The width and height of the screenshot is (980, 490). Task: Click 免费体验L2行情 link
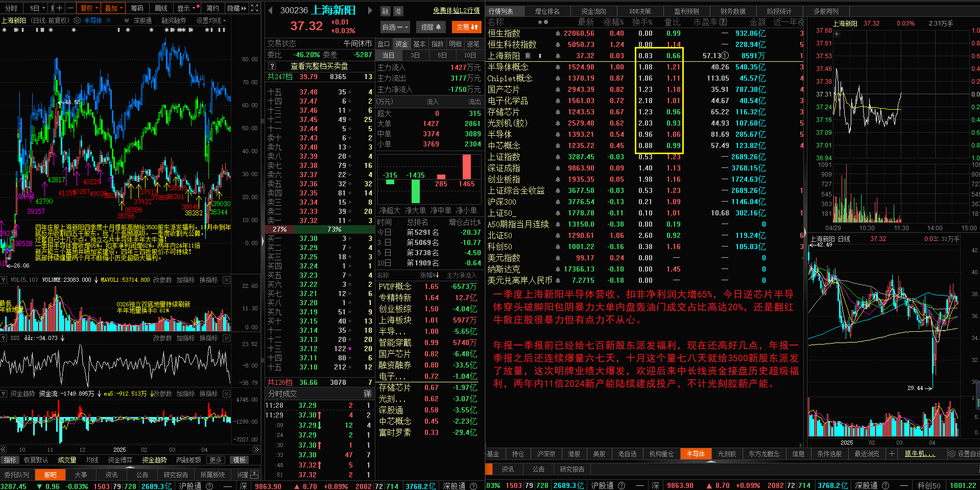pos(456,10)
